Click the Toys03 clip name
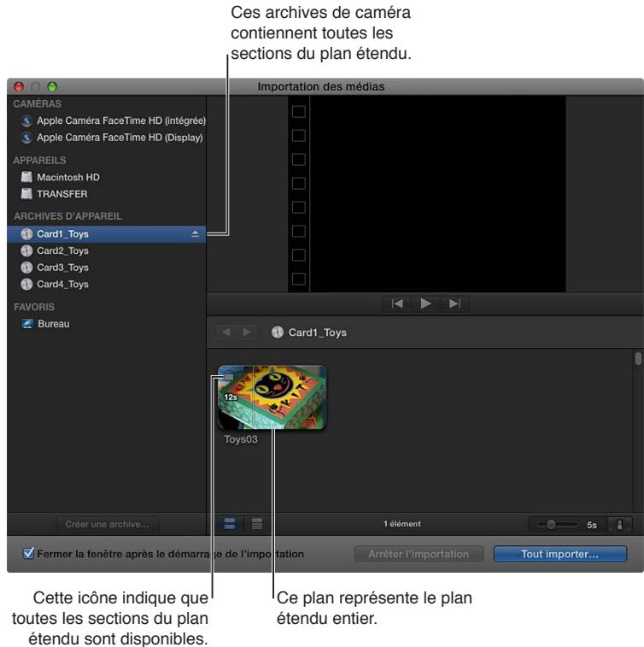This screenshot has width=644, height=647. (241, 439)
